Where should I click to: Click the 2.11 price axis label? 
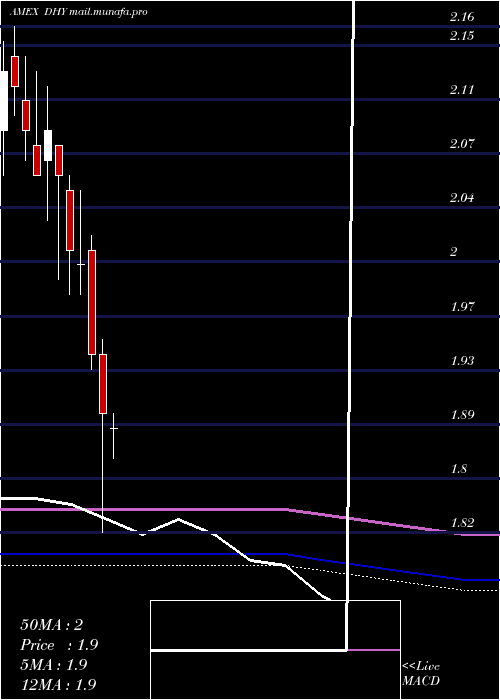[462, 90]
